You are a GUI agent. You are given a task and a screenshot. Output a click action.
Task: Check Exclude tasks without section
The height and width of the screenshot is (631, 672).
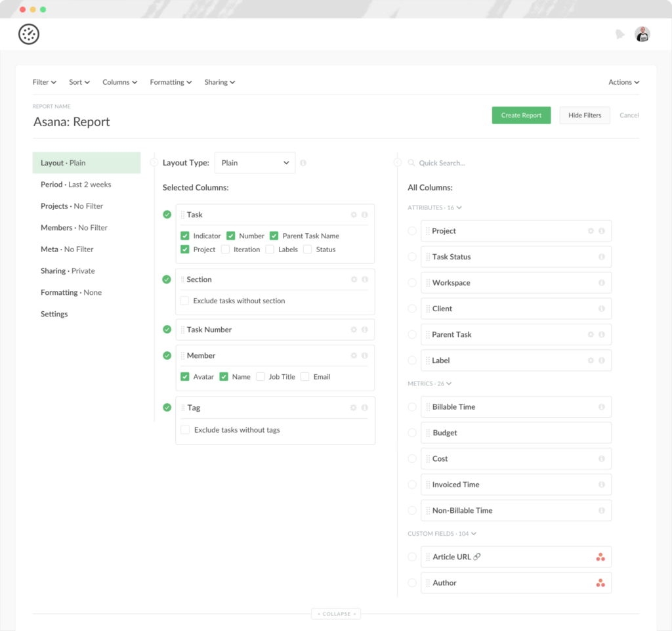185,301
